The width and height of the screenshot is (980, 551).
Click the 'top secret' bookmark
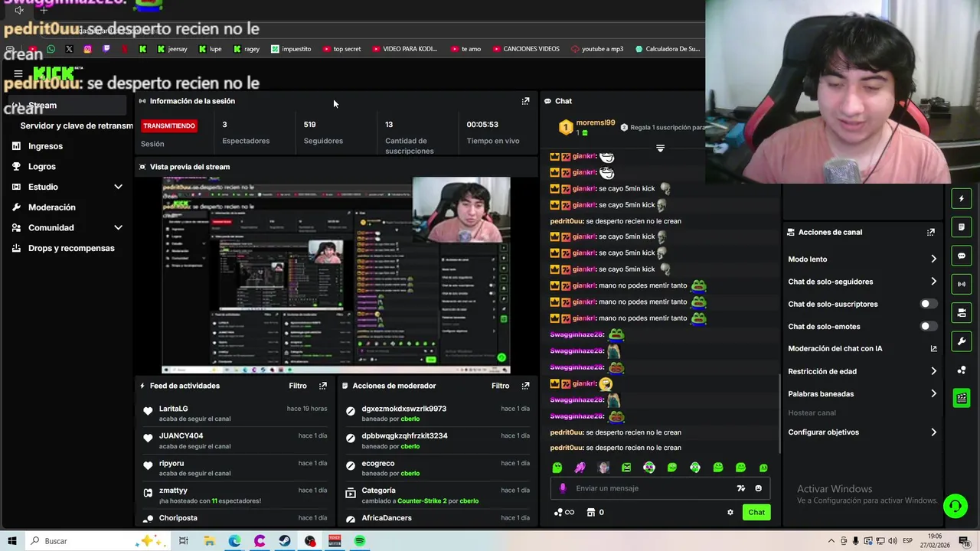pyautogui.click(x=341, y=49)
